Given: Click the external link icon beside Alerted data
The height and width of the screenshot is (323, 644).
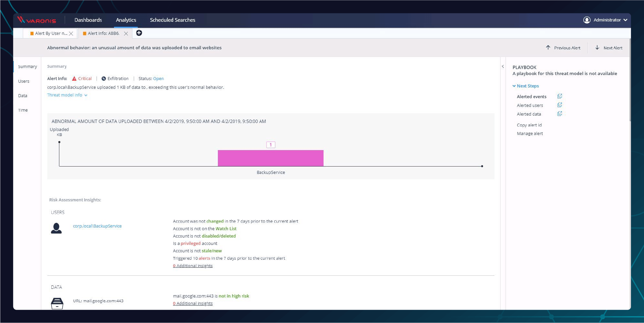Looking at the screenshot, I should 560,114.
